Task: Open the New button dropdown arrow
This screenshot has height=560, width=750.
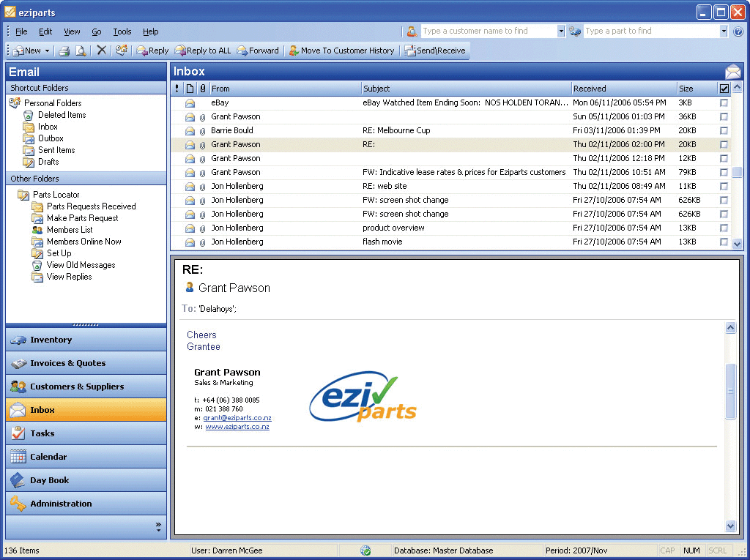Action: 47,51
